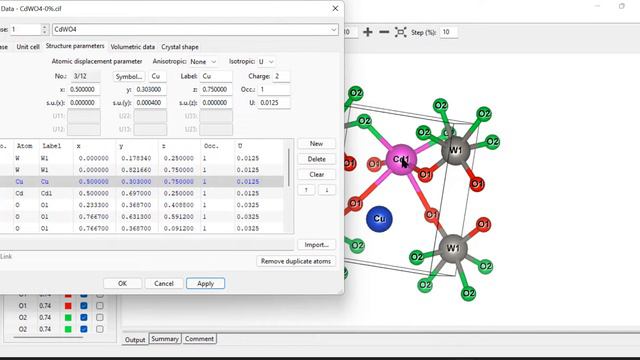
Task: Click the Import... button
Action: pyautogui.click(x=316, y=245)
